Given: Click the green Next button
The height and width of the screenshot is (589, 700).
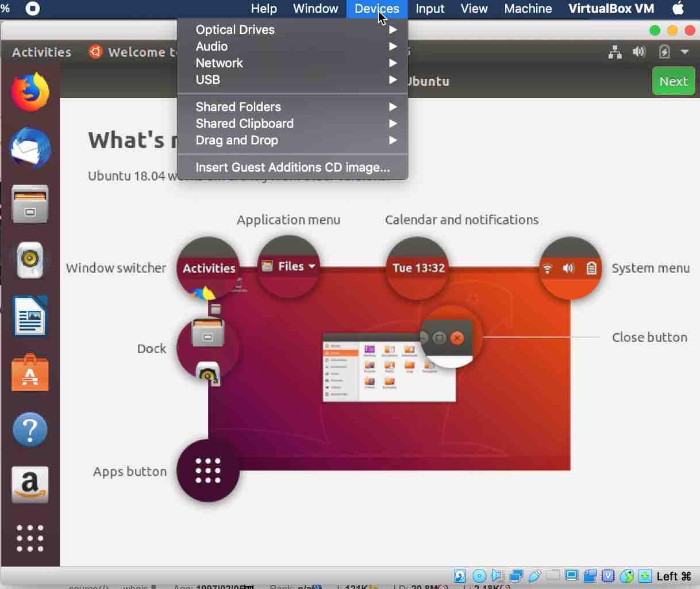Looking at the screenshot, I should coord(674,81).
